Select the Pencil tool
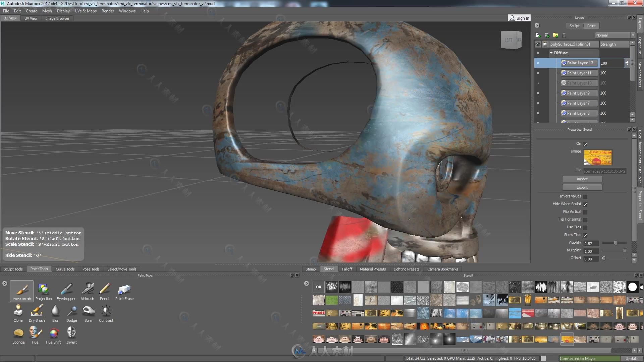Viewport: 644px width, 362px height. 105,291
